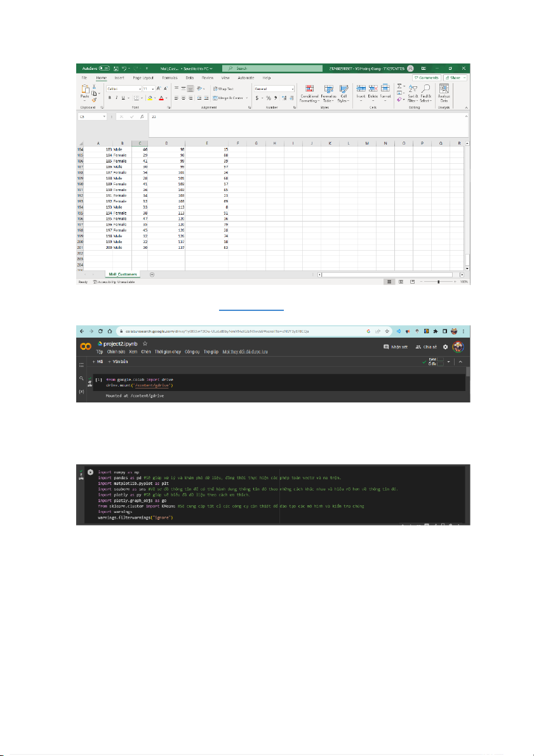534x756 pixels.
Task: Switch to the Insert ribbon tab
Action: point(119,77)
